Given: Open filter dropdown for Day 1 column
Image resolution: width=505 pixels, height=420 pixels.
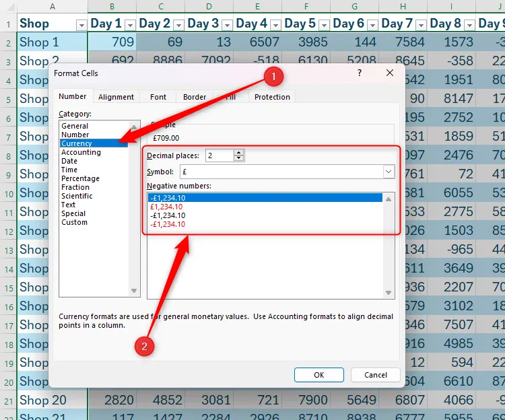Looking at the screenshot, I should coord(130,25).
